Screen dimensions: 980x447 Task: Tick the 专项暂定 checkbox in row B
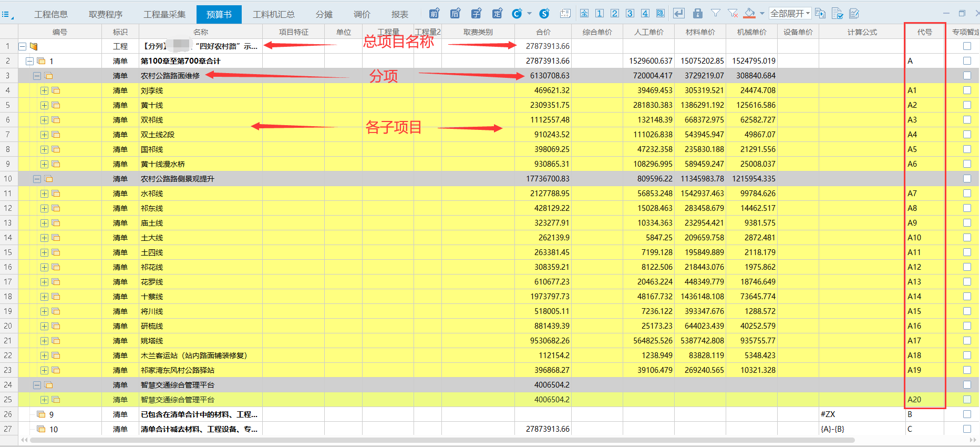(967, 414)
